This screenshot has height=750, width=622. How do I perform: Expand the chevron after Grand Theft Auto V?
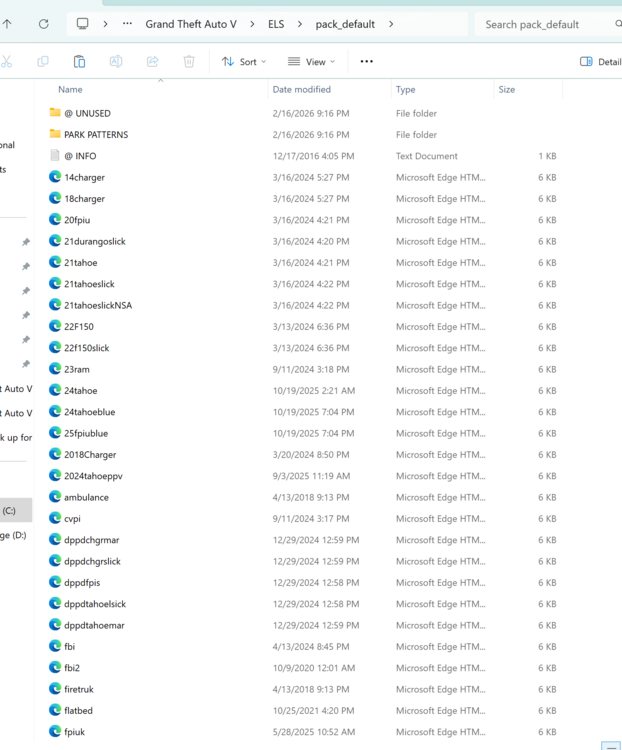252,24
